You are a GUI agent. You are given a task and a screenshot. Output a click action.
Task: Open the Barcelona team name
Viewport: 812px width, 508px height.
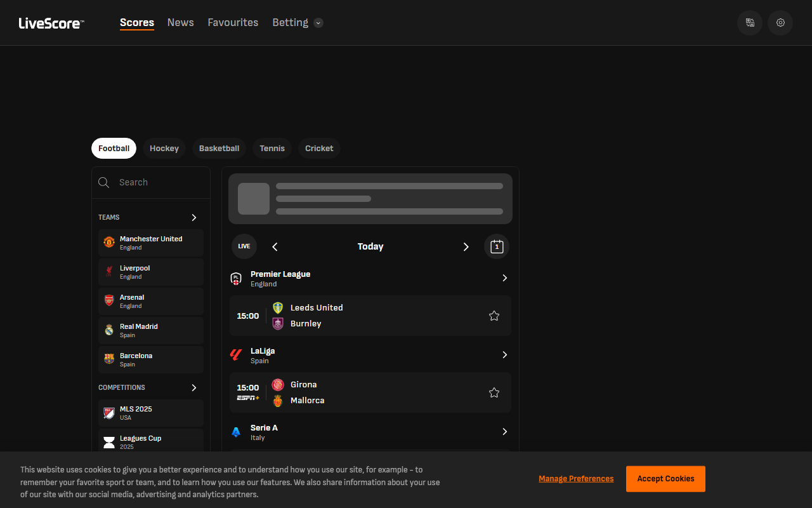tap(136, 356)
